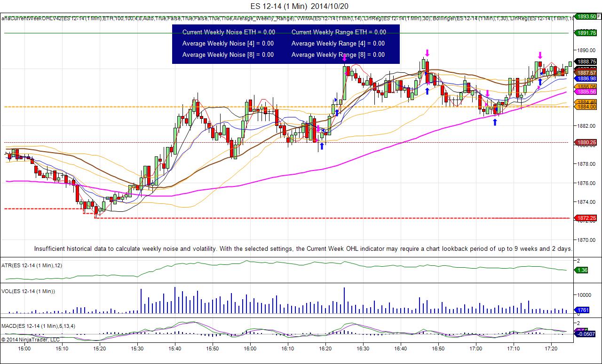
Task: Click the 15:00 time axis label
Action: point(24,349)
